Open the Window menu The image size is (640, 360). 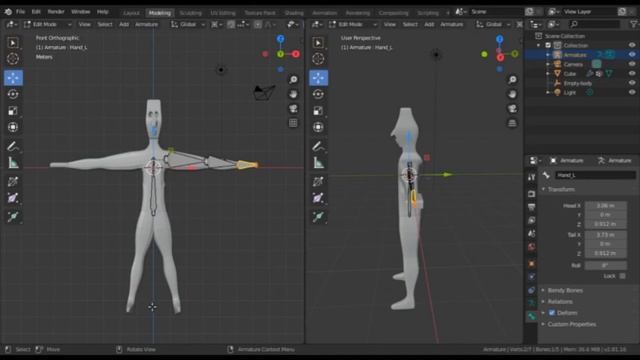[x=80, y=12]
